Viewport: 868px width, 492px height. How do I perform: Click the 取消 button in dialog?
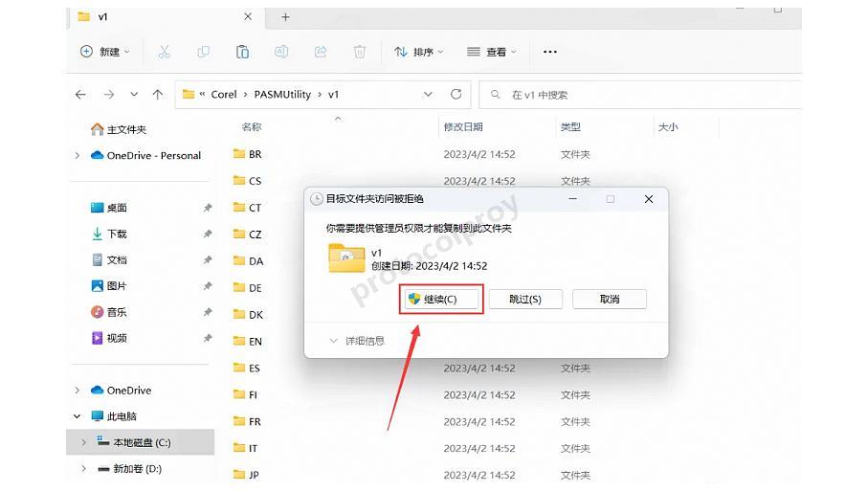610,300
